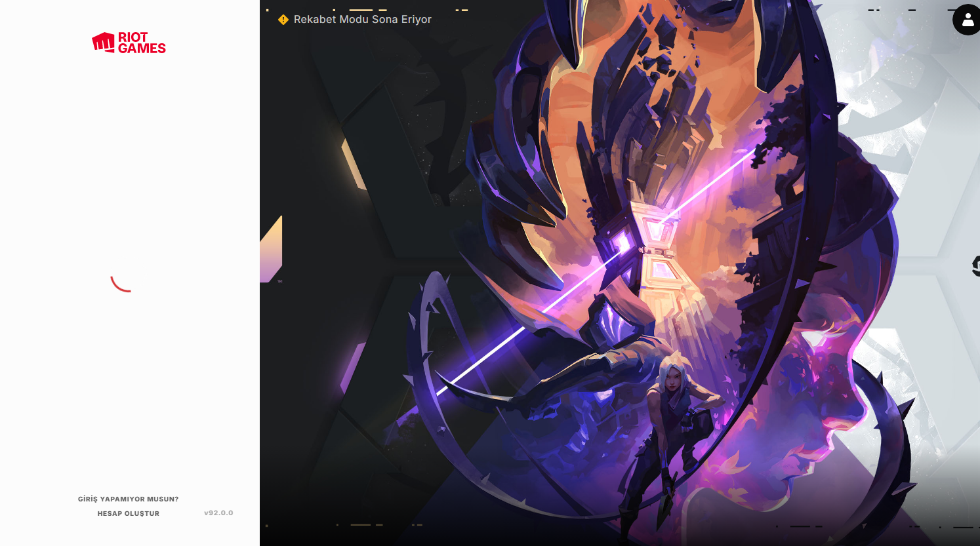Click the yellow warning icon beside the notice
The height and width of the screenshot is (546, 980).
283,20
